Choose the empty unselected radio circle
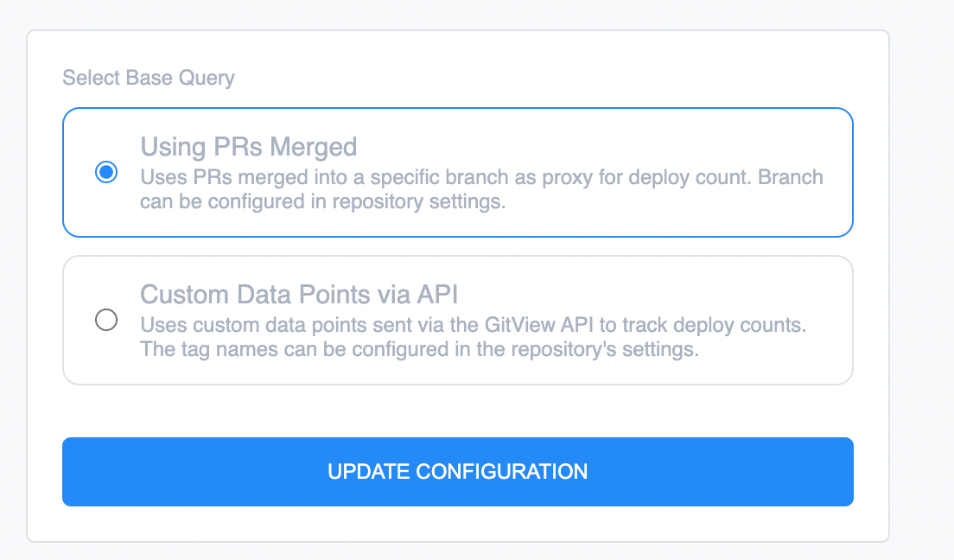This screenshot has height=560, width=954. pos(106,320)
